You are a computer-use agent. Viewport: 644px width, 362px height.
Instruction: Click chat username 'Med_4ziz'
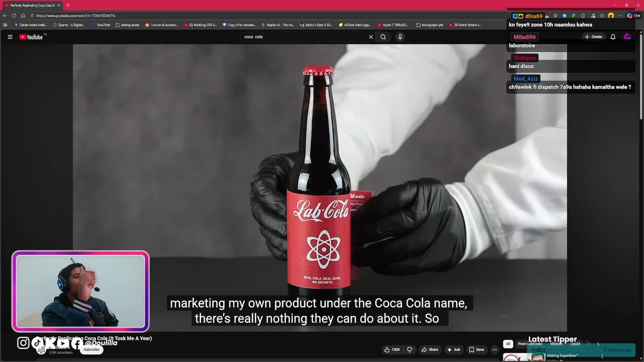(x=526, y=78)
